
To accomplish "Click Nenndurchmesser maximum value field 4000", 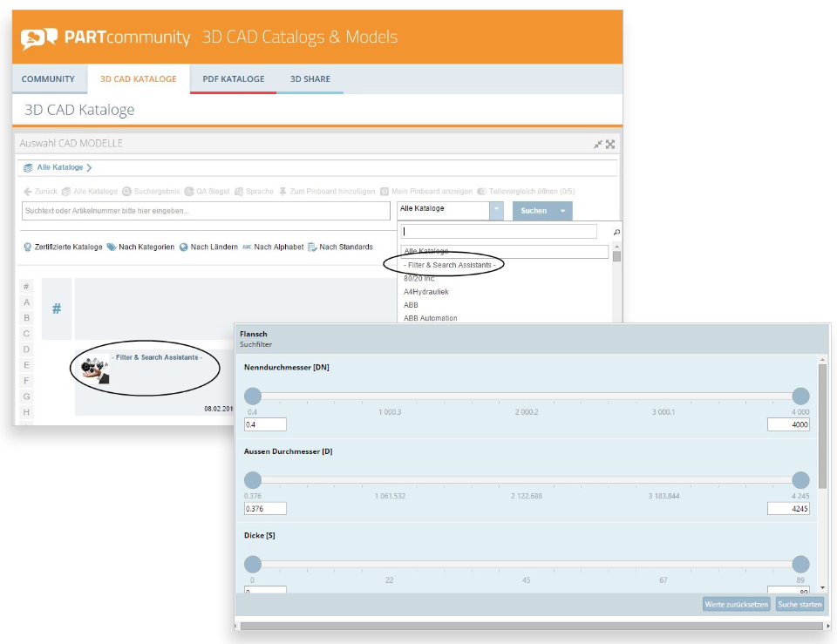I will click(788, 424).
